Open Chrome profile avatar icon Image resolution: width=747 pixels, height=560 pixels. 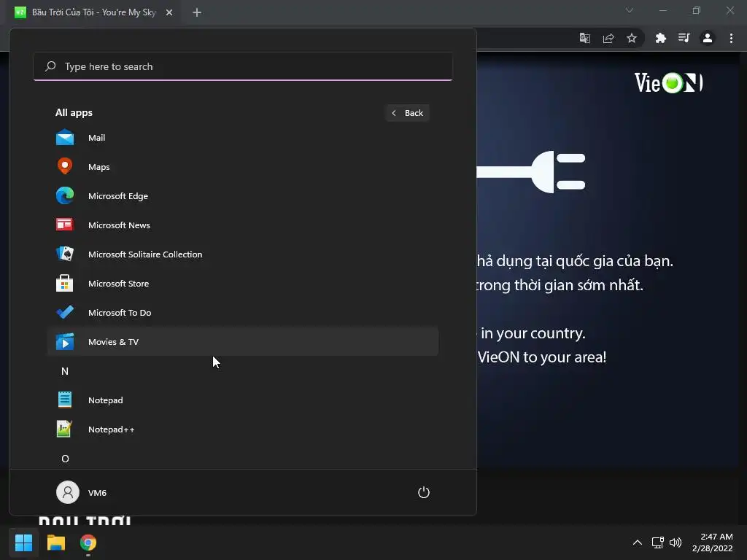click(708, 38)
